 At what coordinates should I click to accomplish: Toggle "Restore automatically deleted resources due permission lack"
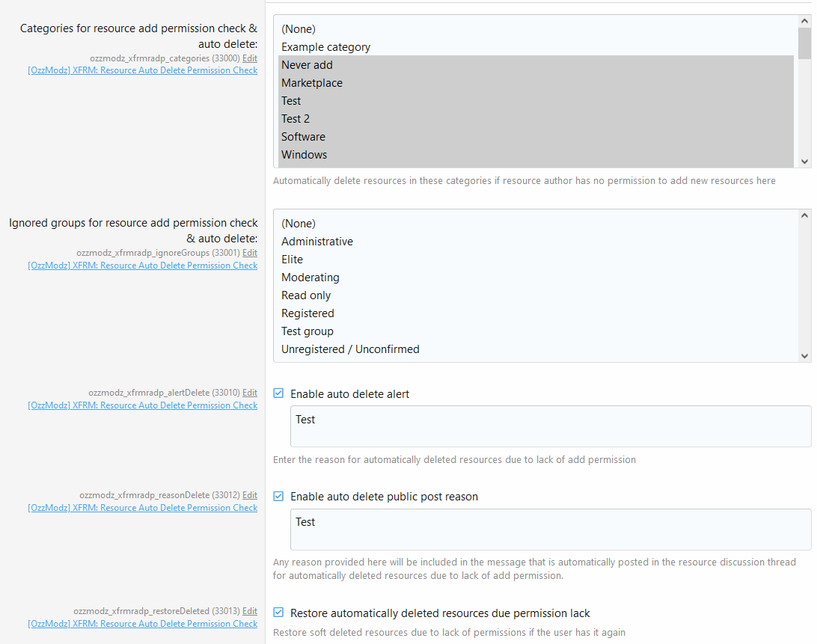click(x=278, y=611)
